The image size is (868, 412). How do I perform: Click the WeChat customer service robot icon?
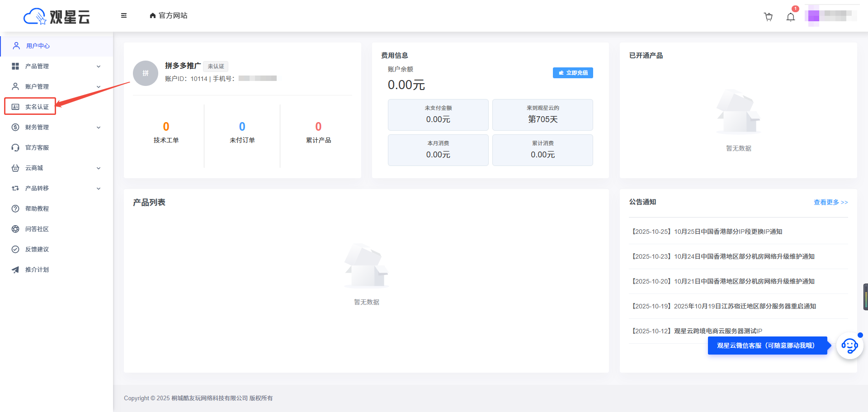(849, 346)
